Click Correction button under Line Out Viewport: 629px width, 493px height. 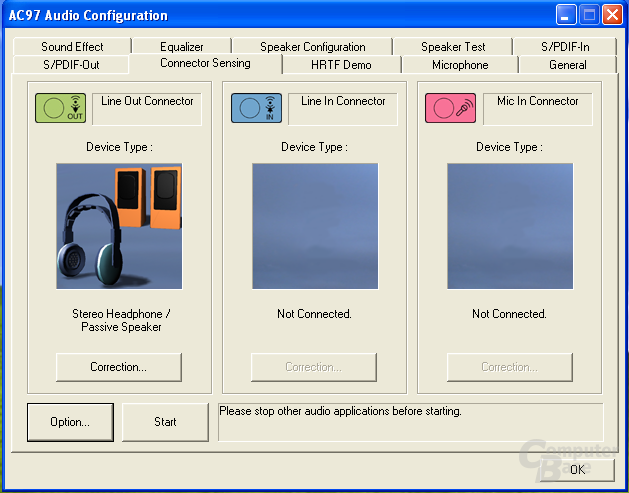(119, 367)
